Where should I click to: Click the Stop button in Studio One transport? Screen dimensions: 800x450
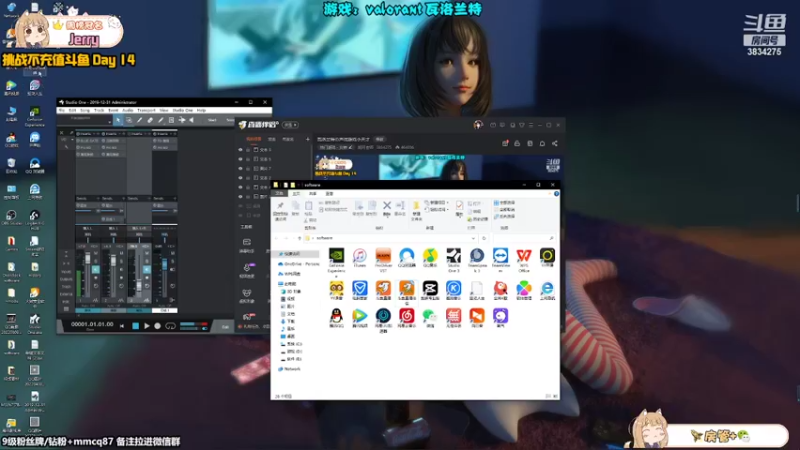click(135, 326)
